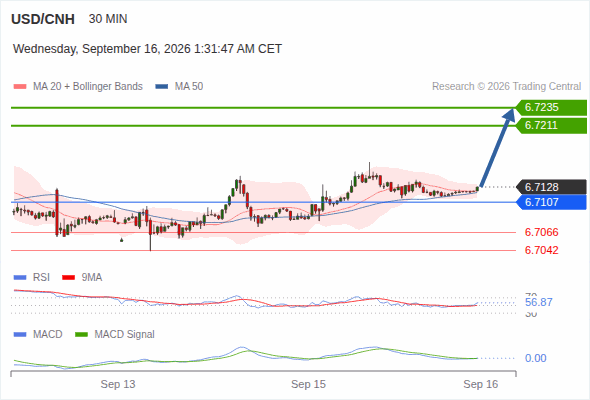Click the Research Trading Central copyright text
Image resolution: width=590 pixels, height=400 pixels.
coord(506,87)
